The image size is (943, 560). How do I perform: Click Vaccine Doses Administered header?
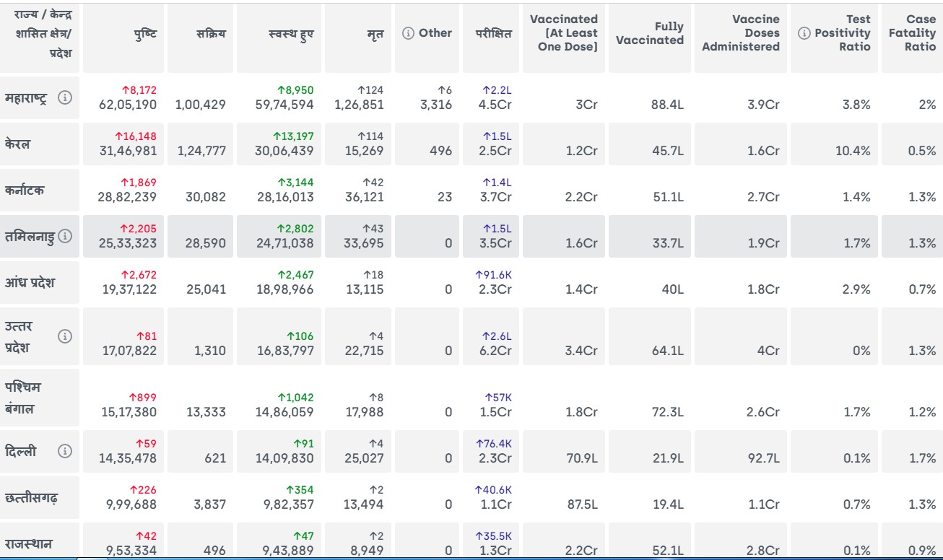[741, 33]
